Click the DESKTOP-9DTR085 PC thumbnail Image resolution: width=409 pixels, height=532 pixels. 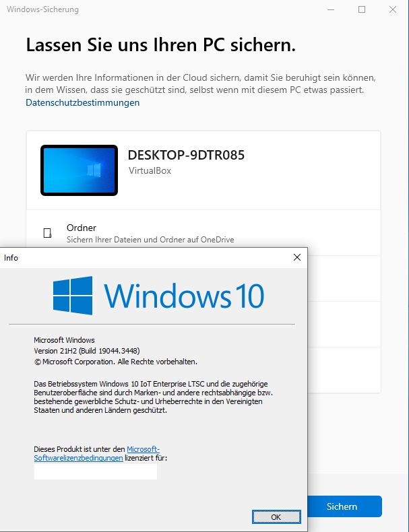pyautogui.click(x=79, y=170)
